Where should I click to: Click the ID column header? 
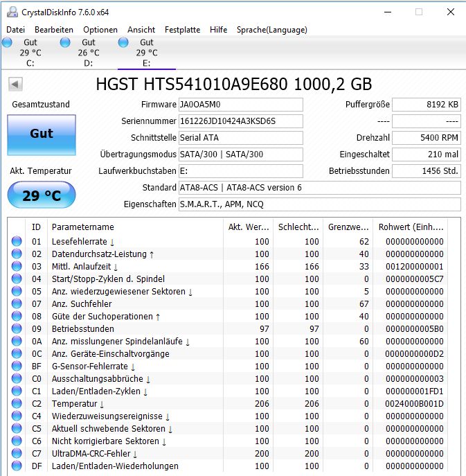coord(37,227)
